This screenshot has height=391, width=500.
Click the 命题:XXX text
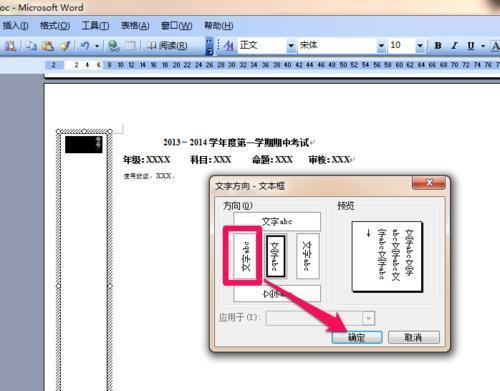[272, 160]
